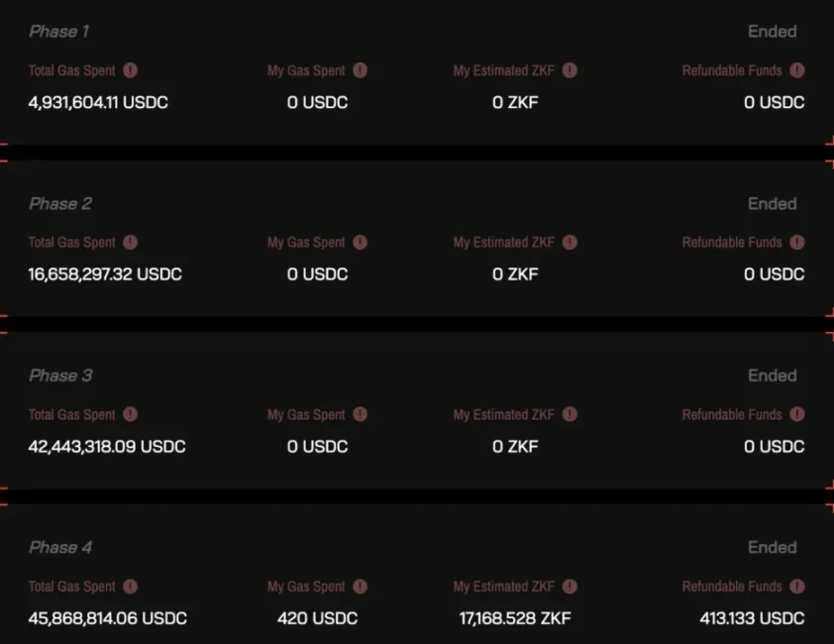Click the Phase 1 Refundable Funds info icon
834x644 pixels.
click(x=796, y=70)
